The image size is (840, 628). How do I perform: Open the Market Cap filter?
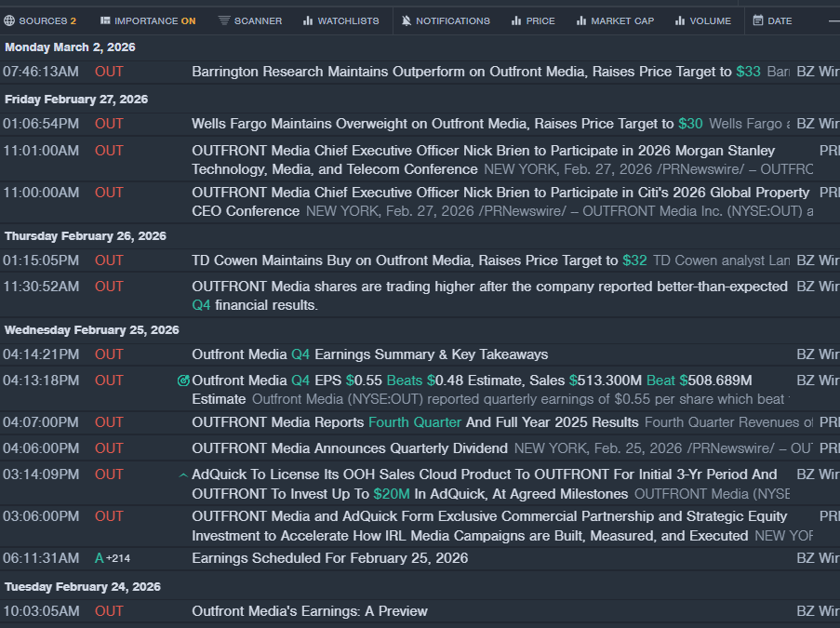tap(615, 20)
